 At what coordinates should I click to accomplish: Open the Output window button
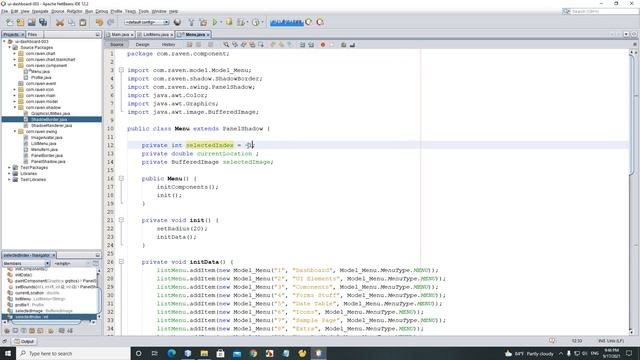[x=24, y=341]
